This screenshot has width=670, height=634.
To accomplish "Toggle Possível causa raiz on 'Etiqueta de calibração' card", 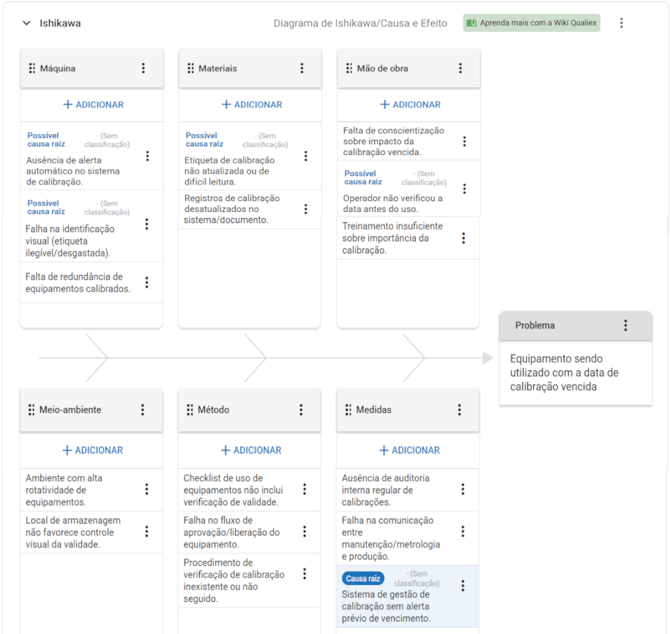I will point(204,140).
